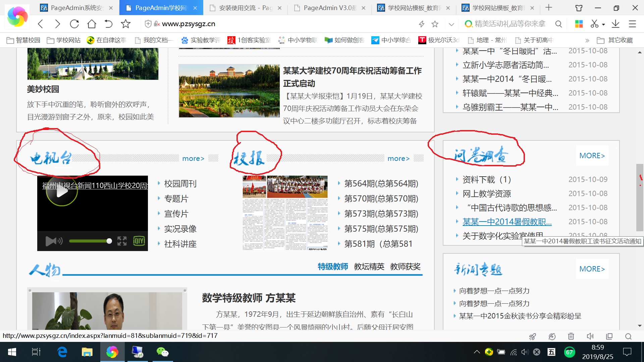
Task: Open Task View on the taskbar
Action: tap(36, 352)
